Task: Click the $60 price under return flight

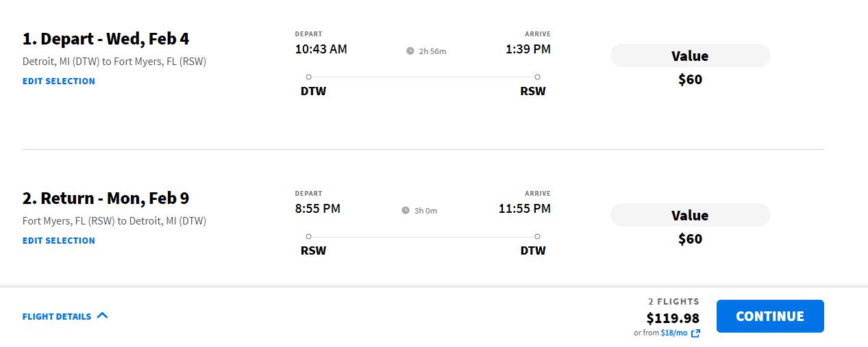Action: [690, 239]
